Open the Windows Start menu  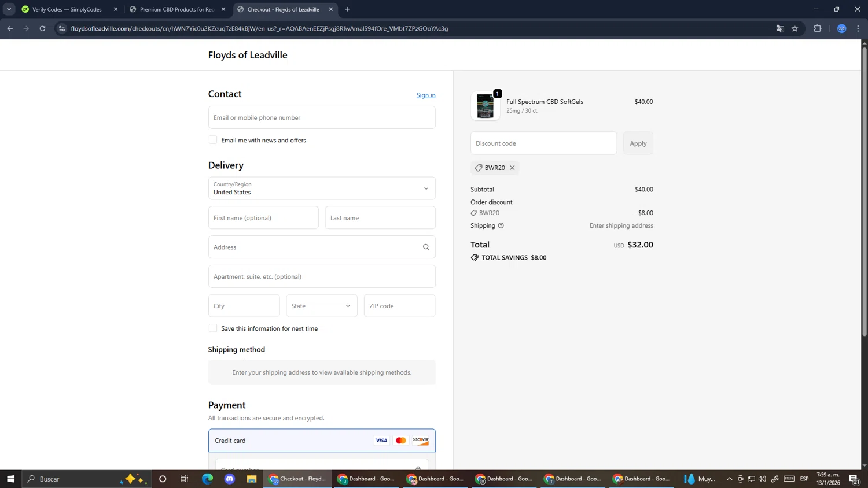[10, 479]
